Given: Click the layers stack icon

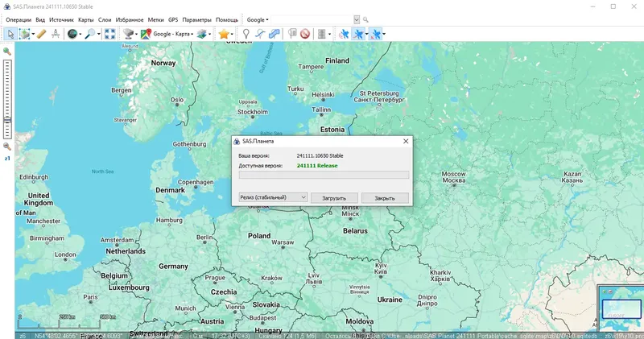Looking at the screenshot, I should (202, 34).
